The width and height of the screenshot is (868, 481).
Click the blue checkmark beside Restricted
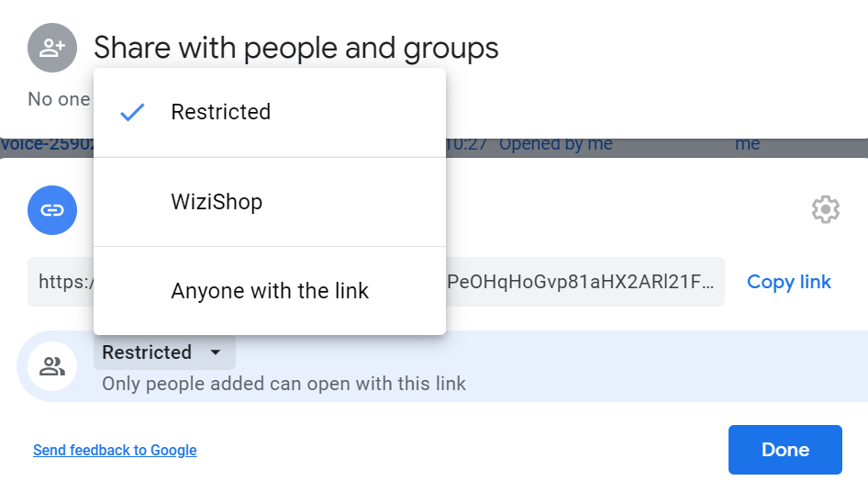[132, 112]
